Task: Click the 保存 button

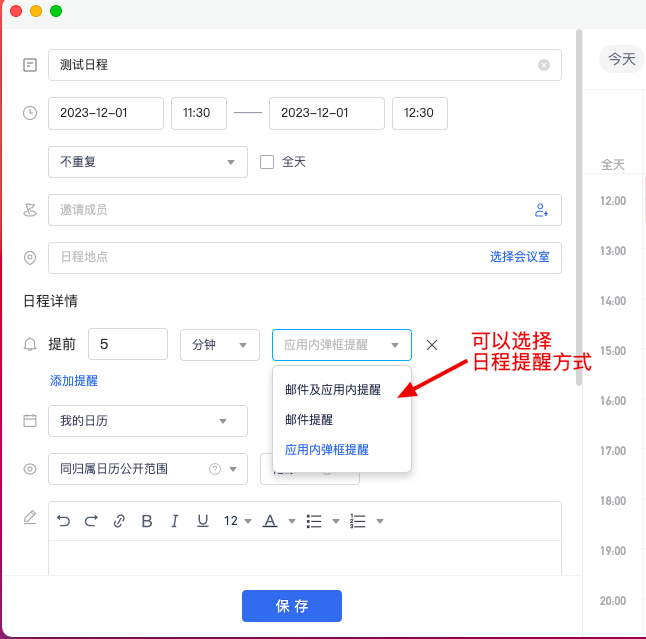Action: pos(292,606)
